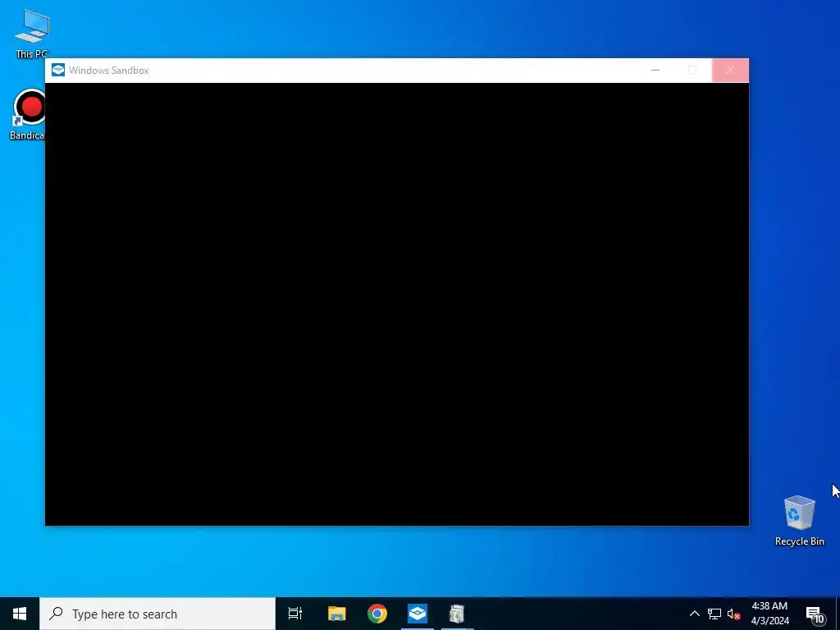This screenshot has width=840, height=630.
Task: Launch Google Chrome from the taskbar
Action: point(377,614)
